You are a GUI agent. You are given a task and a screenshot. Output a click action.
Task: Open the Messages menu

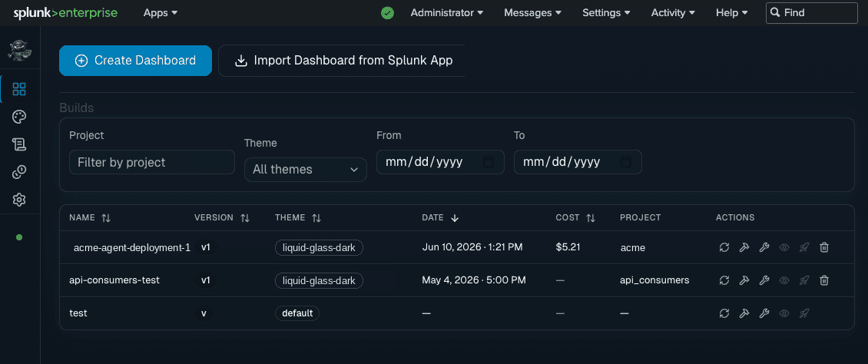[532, 13]
